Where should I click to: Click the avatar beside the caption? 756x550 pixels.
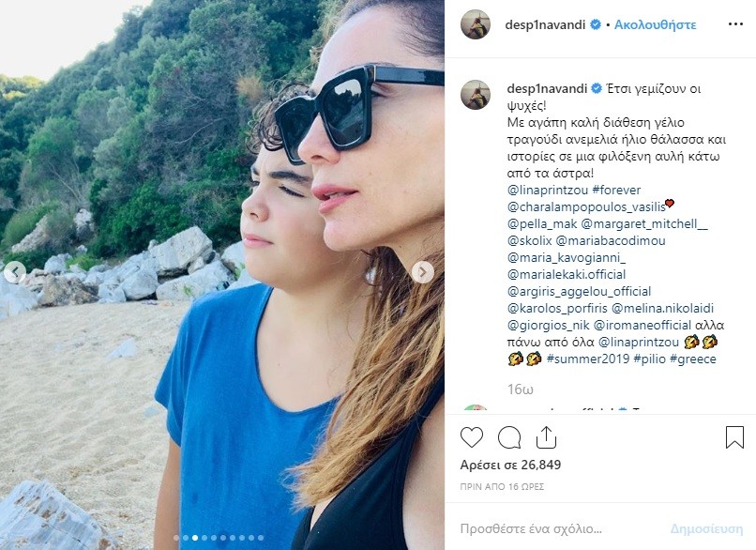tap(476, 94)
